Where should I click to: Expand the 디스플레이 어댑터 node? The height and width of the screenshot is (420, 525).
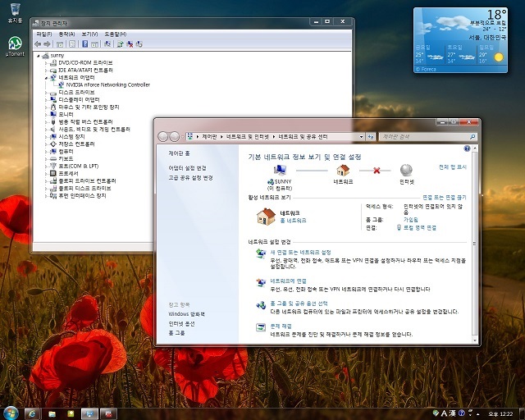46,100
